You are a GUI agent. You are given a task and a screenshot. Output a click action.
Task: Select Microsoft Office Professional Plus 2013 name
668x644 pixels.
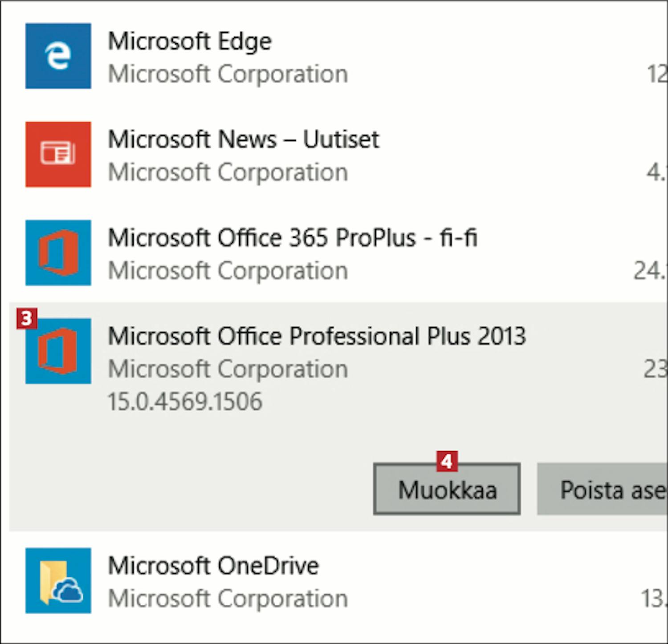coord(317,336)
